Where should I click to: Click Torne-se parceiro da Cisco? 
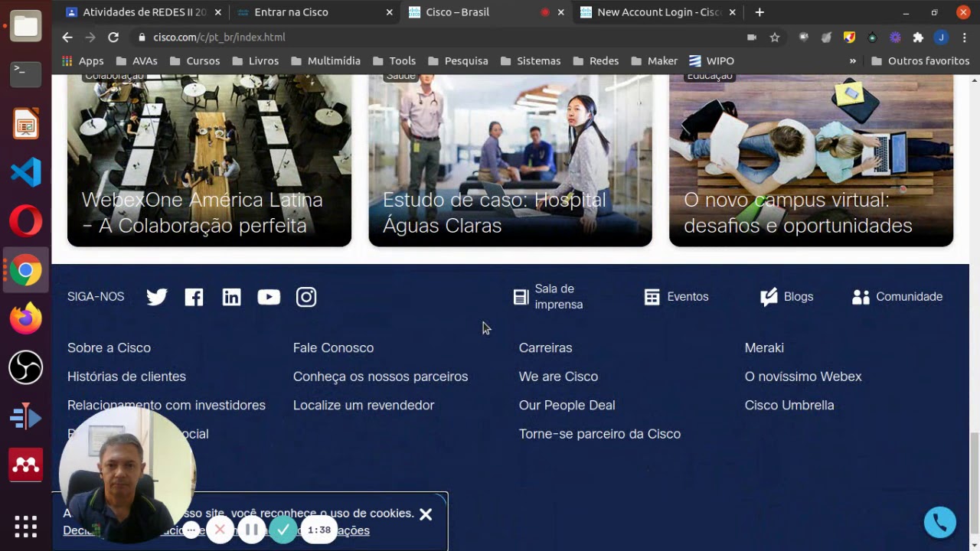[599, 434]
